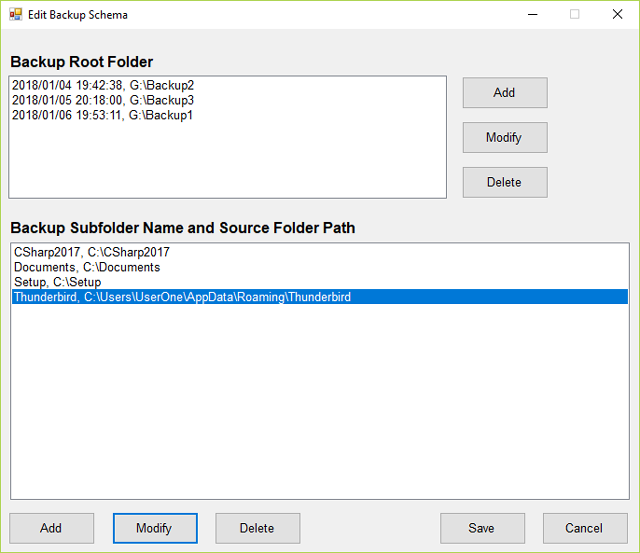Screen dimensions: 640x553
Task: Click the app icon in the title bar
Action: coord(16,15)
